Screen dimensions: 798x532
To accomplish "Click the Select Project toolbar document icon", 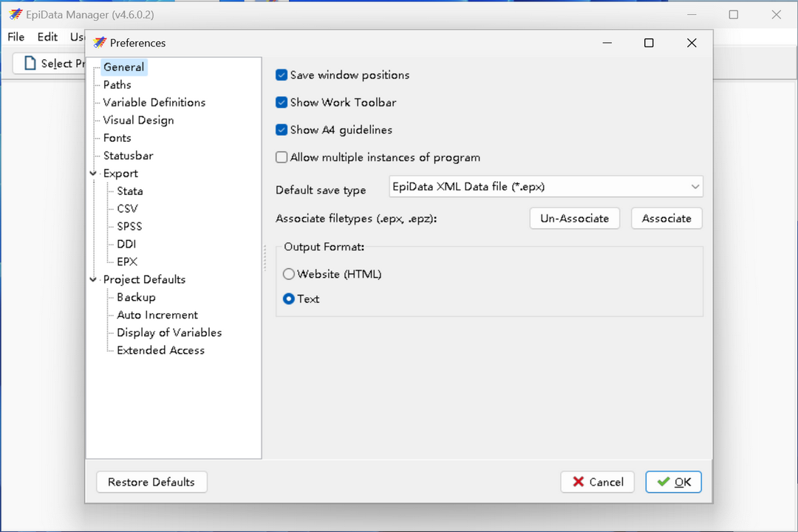I will (x=30, y=64).
